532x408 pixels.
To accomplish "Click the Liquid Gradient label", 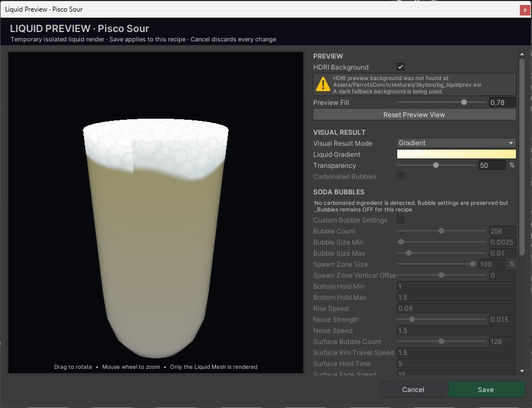I will 336,155.
